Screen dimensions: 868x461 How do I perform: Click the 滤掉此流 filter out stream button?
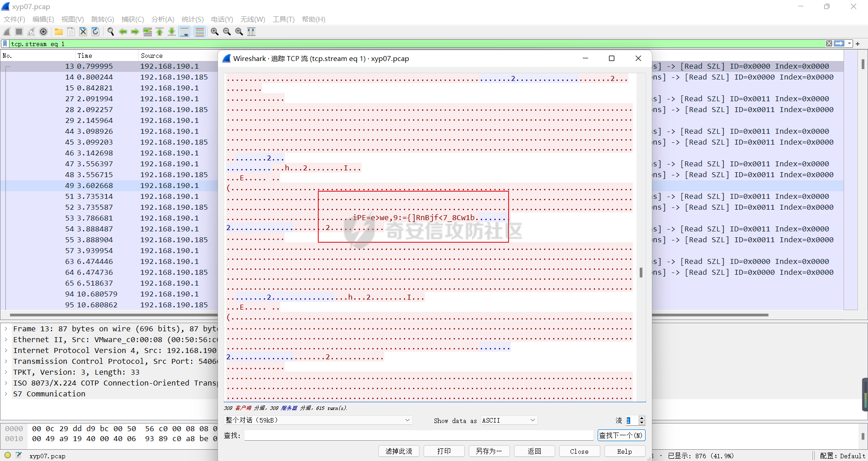pos(399,451)
